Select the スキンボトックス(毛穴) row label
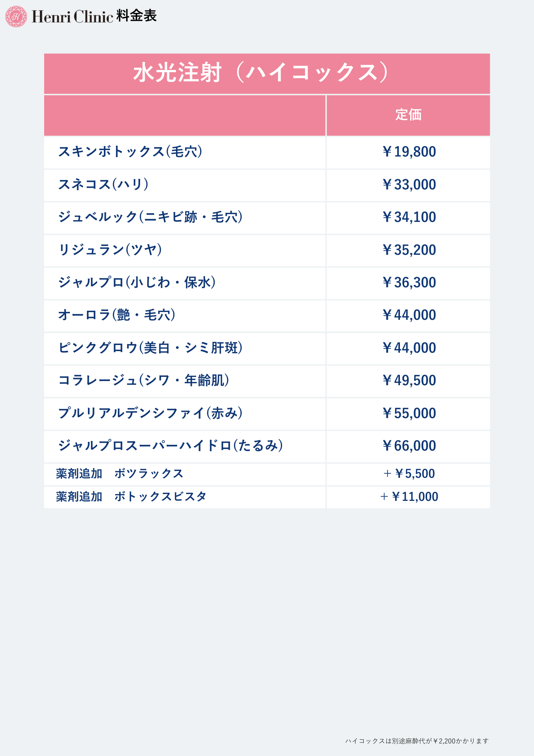The image size is (534, 756). (x=130, y=152)
